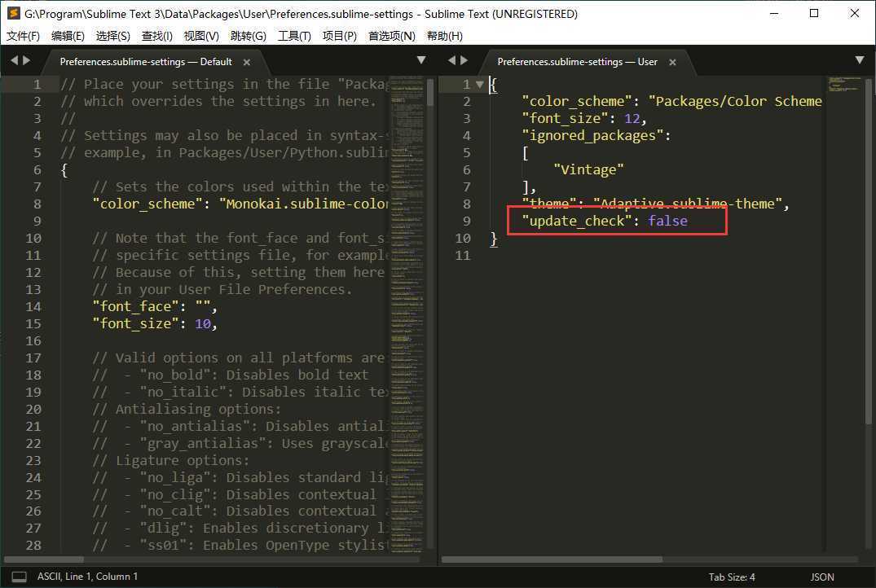Go to next tab in right pane

coord(464,60)
